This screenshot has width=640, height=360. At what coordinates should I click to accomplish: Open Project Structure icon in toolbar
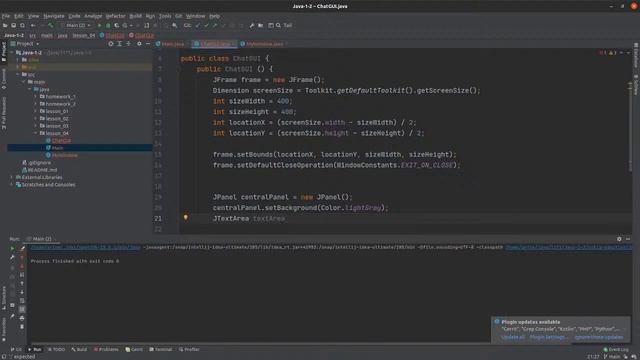pyautogui.click(x=261, y=25)
